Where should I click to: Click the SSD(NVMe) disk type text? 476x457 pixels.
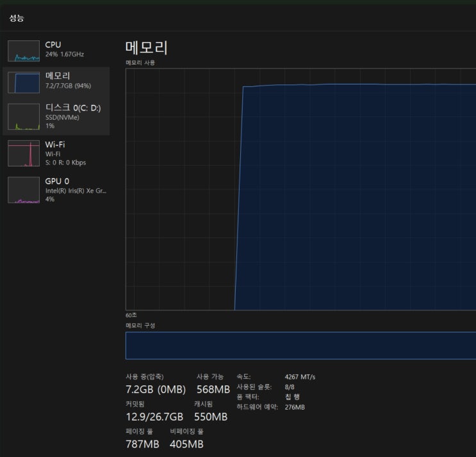click(x=62, y=117)
